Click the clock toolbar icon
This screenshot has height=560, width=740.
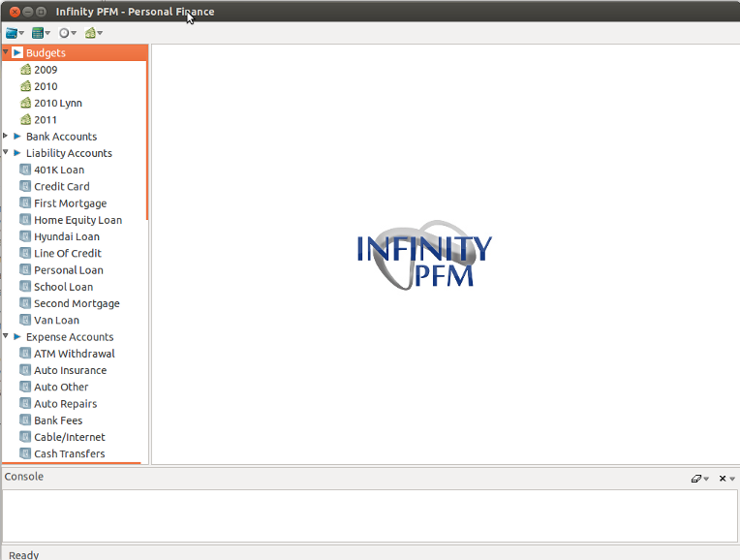64,33
